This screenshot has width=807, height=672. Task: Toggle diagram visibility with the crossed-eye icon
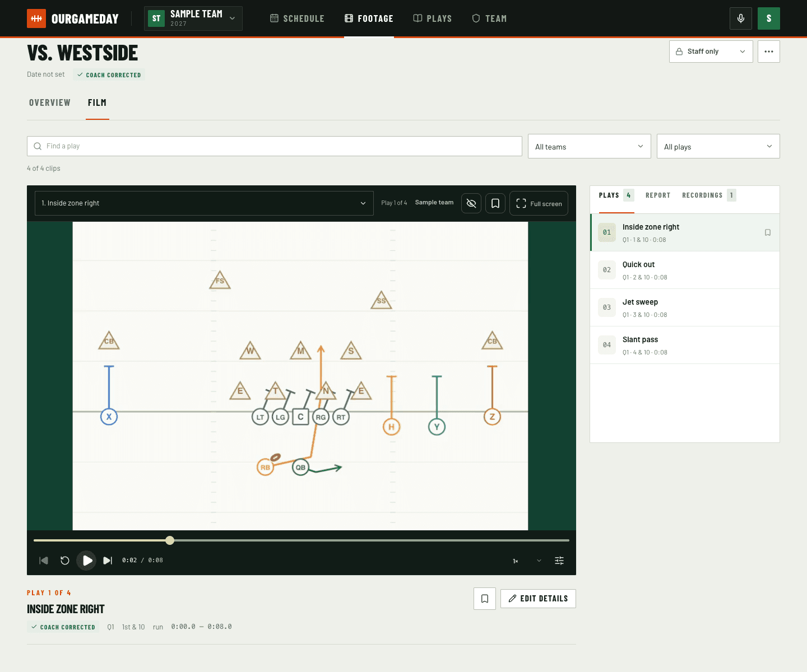point(471,203)
